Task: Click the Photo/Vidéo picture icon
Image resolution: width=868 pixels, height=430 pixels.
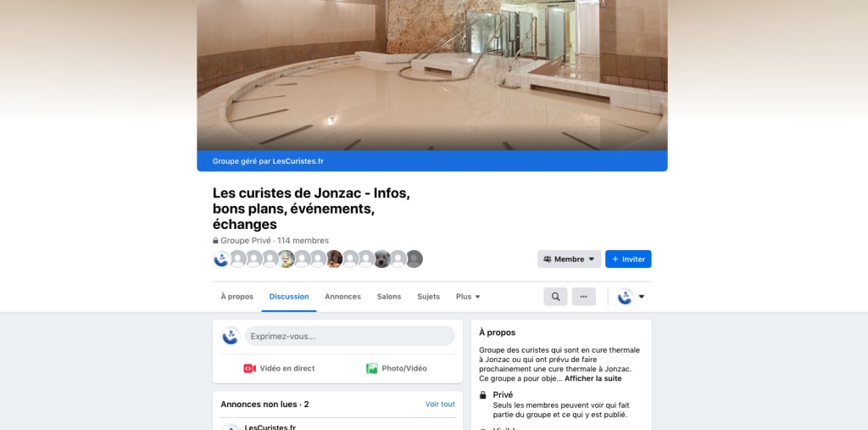Action: coord(372,368)
